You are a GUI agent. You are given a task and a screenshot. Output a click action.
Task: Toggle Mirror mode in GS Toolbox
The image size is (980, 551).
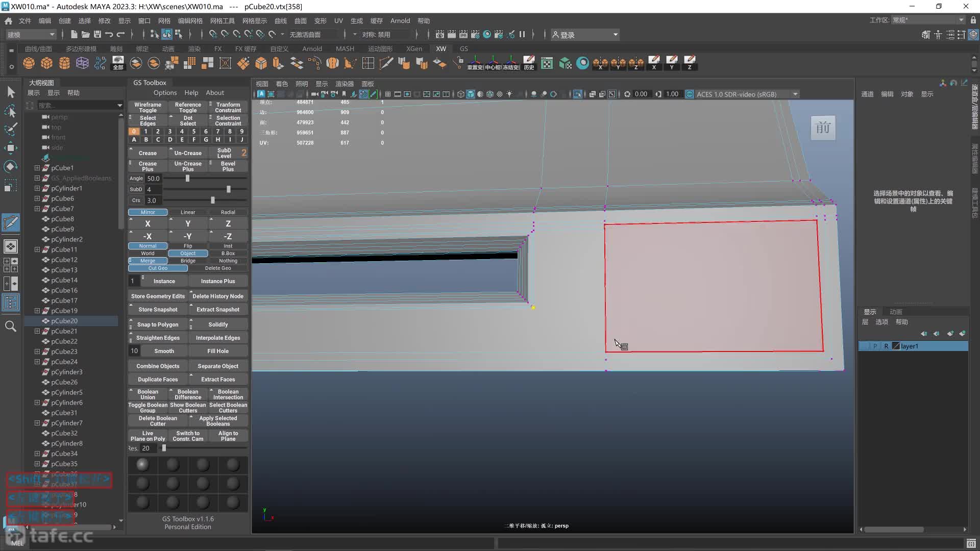[148, 212]
